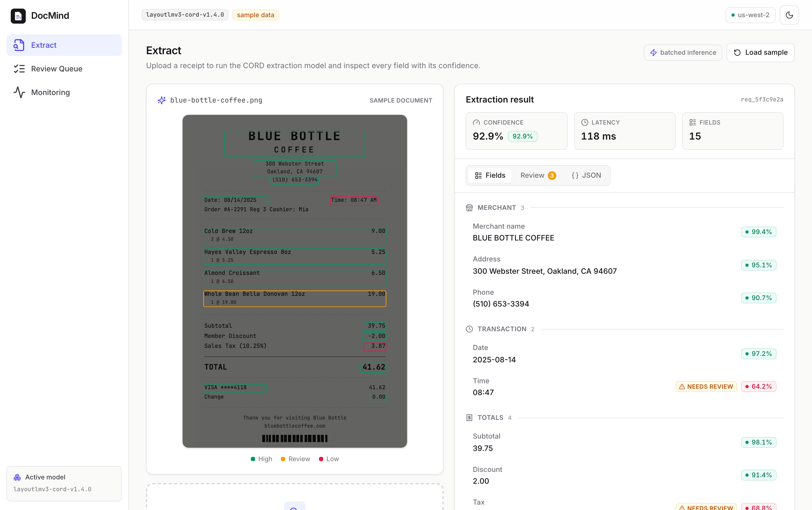Click the orange 3 badge on Review tab

point(552,175)
